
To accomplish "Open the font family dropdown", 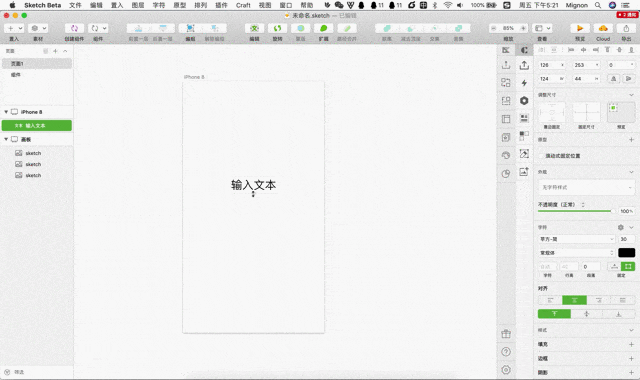I will click(x=577, y=239).
